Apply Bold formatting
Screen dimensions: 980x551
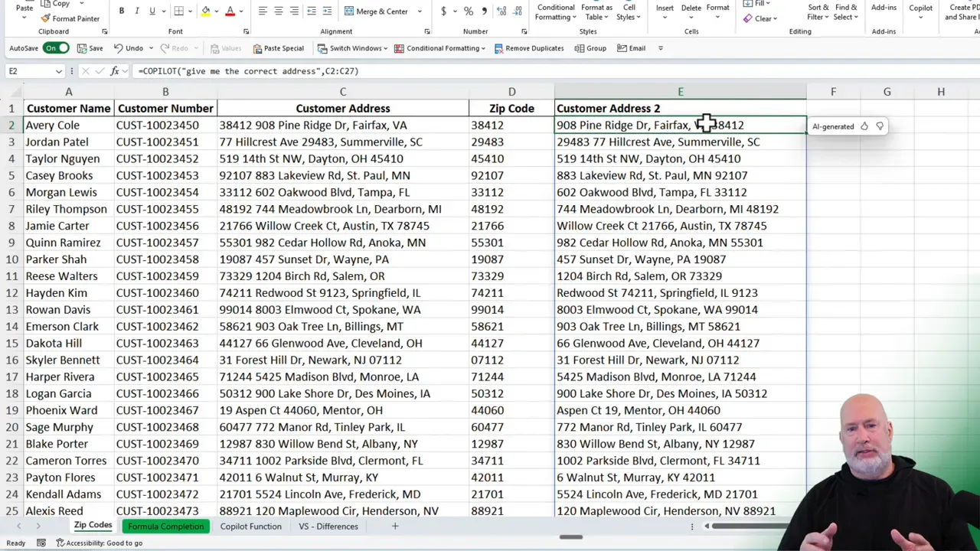[x=121, y=10]
